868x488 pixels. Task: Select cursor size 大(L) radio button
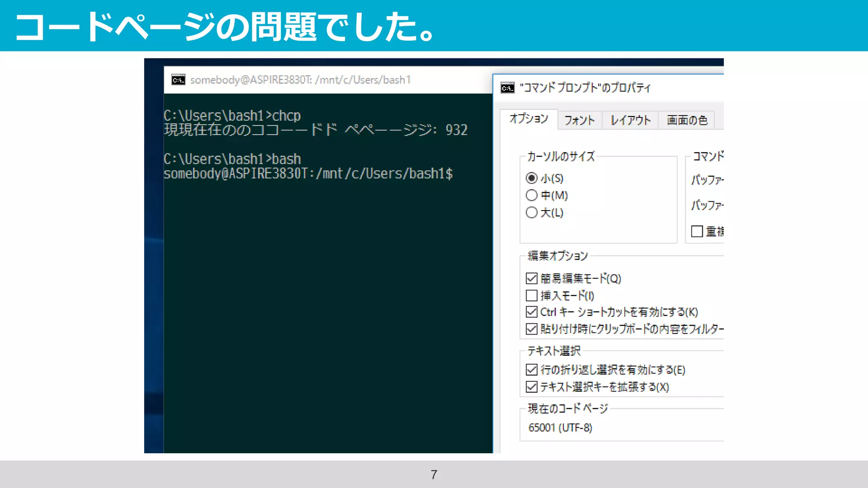(531, 212)
